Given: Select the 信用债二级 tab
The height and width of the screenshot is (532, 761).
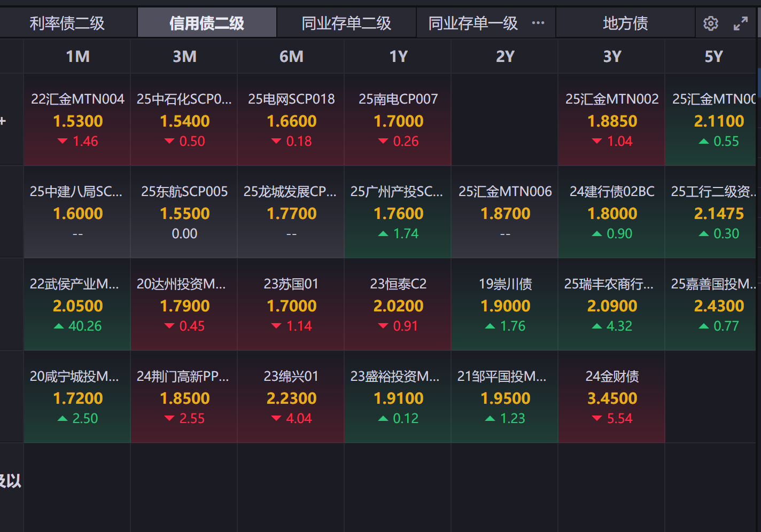Looking at the screenshot, I should (x=207, y=24).
